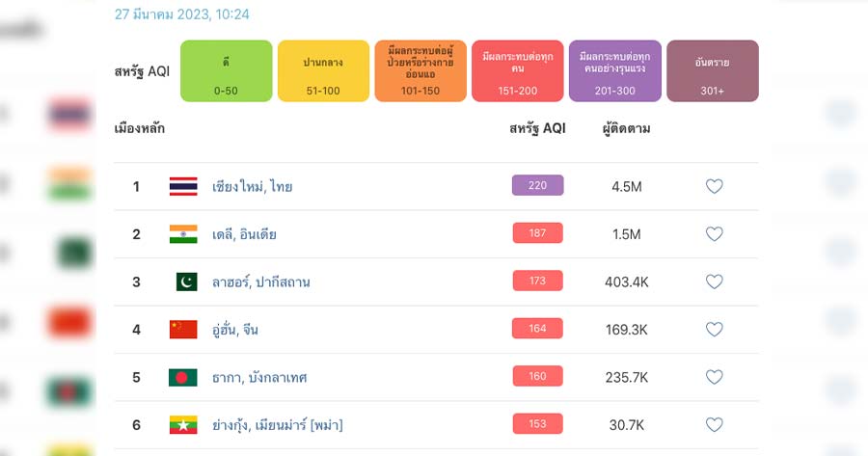The height and width of the screenshot is (456, 868).
Task: Favorite Chiang Mai with the heart icon
Action: click(714, 186)
